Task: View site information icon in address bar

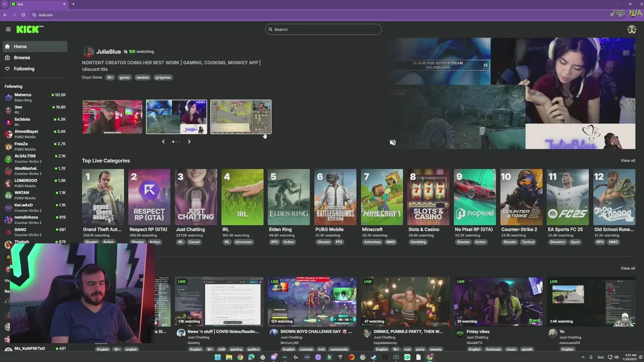Action: point(34,15)
